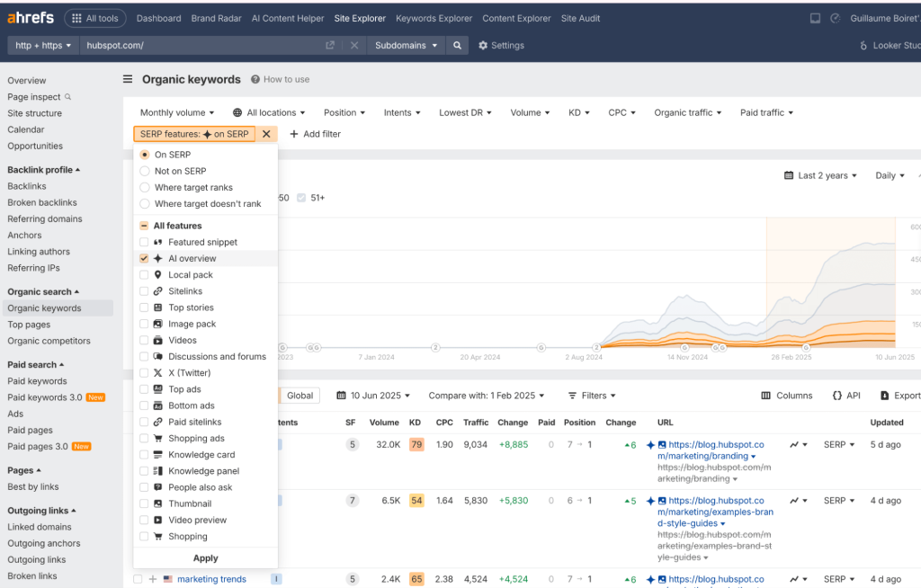Click Add filter plus button

tap(315, 134)
